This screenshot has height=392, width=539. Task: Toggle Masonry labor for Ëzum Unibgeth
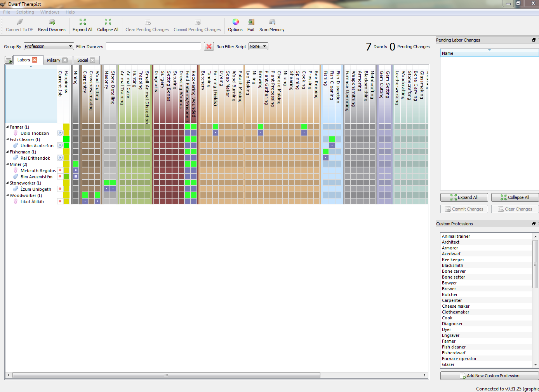(107, 189)
